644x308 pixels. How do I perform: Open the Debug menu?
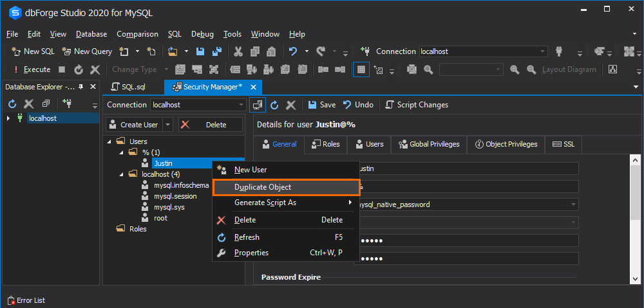[x=202, y=34]
